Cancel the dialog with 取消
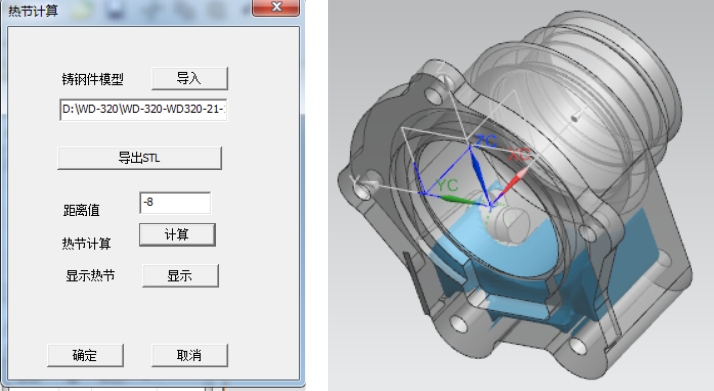 tap(189, 355)
